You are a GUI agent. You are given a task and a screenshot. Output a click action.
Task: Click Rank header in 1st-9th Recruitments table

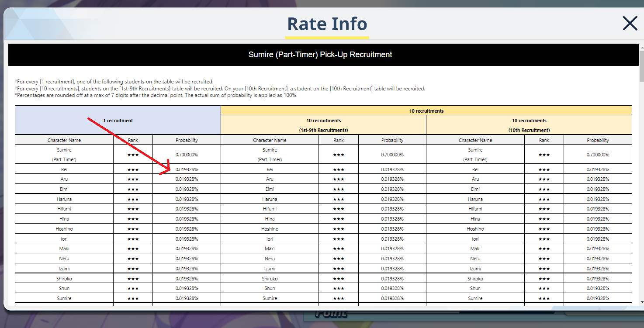339,140
